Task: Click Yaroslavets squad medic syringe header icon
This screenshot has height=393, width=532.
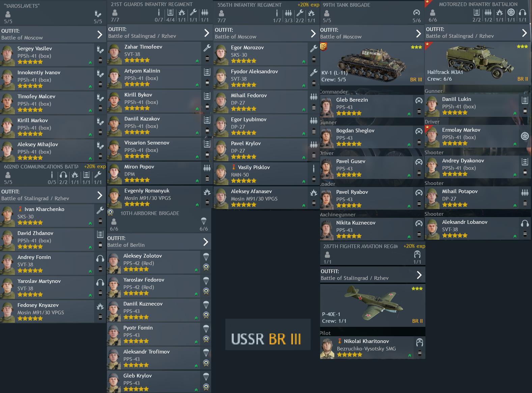Action: click(98, 14)
